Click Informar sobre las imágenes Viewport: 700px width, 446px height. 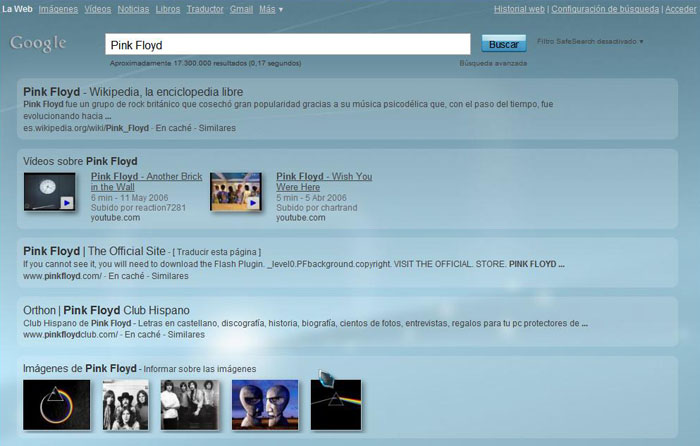[200, 369]
